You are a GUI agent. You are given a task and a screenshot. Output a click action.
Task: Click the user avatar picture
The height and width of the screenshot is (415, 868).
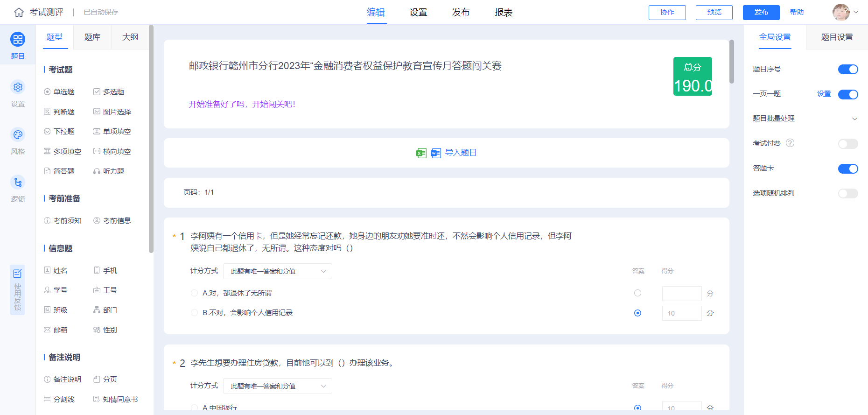[x=841, y=12]
